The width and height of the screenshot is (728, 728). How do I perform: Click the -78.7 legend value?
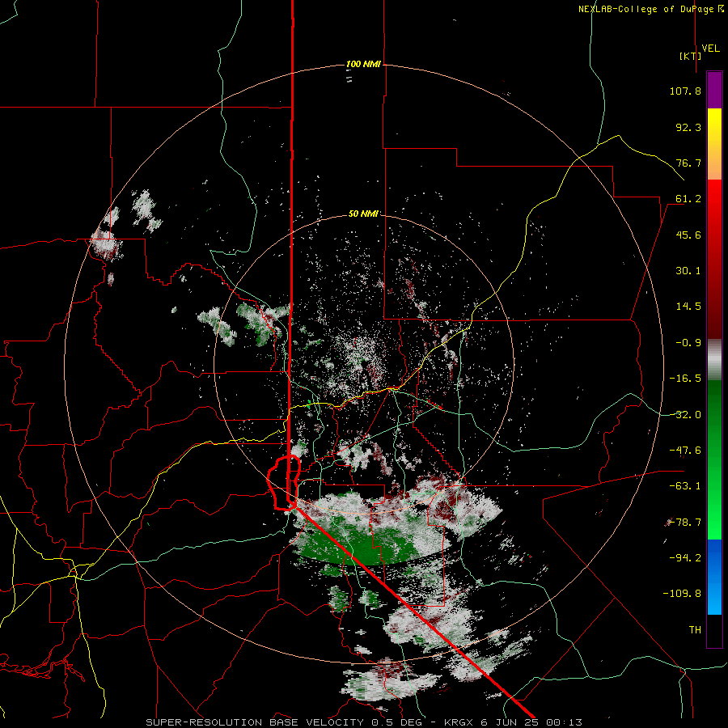pyautogui.click(x=685, y=523)
